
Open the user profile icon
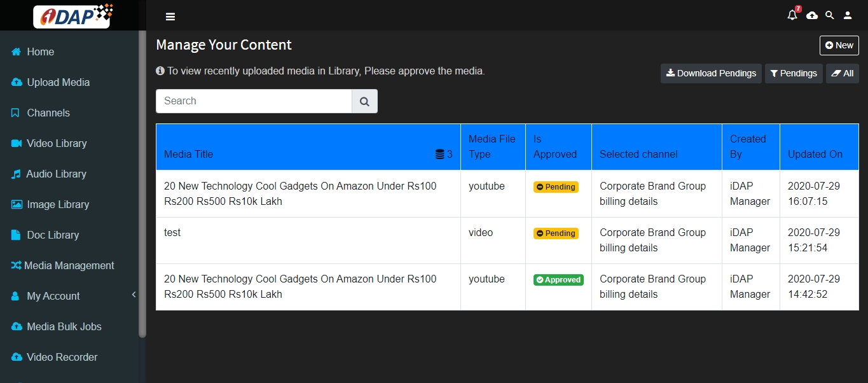(848, 15)
